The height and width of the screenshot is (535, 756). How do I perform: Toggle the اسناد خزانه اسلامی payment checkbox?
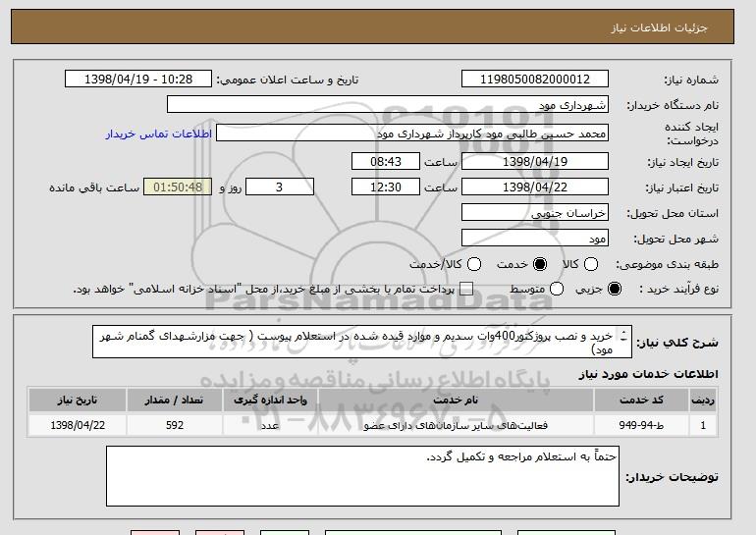pos(466,289)
